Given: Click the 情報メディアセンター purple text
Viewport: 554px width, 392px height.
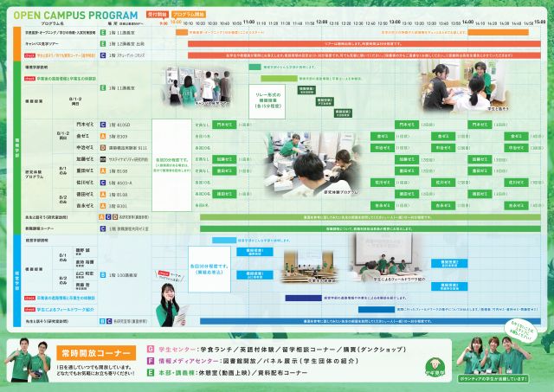Looking at the screenshot, I should tap(189, 361).
